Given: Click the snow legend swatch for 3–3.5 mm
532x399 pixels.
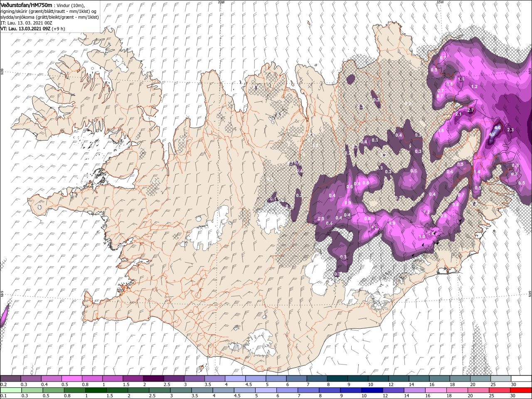Looking at the screenshot, I should point(194,379).
